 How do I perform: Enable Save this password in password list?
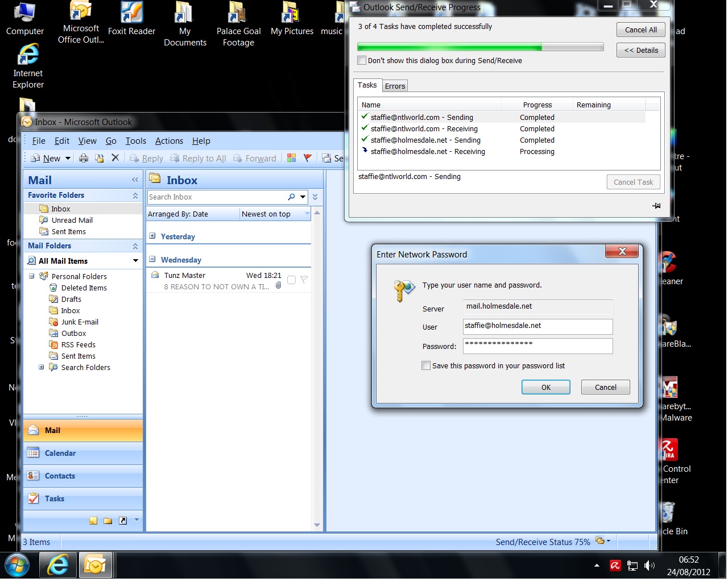click(x=426, y=365)
